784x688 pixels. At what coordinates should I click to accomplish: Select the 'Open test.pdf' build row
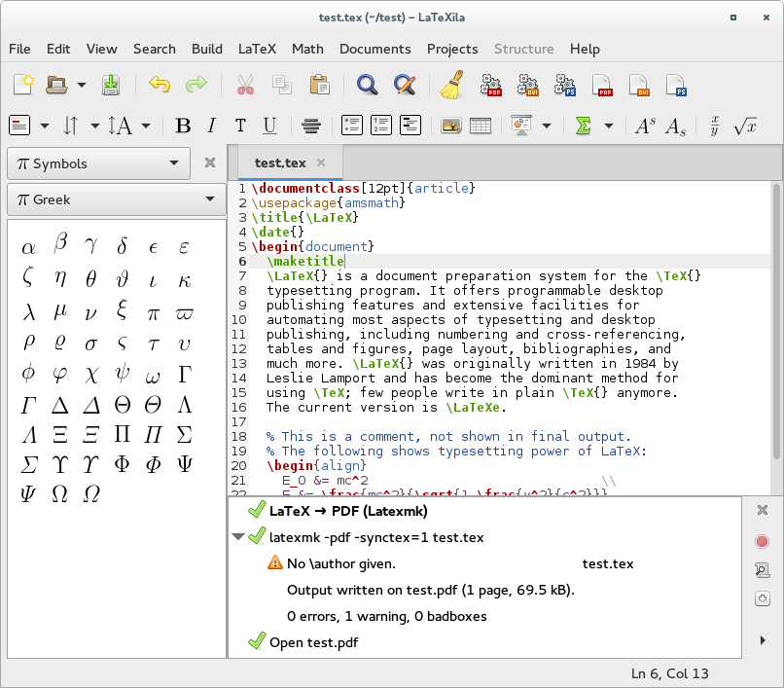(x=484, y=642)
